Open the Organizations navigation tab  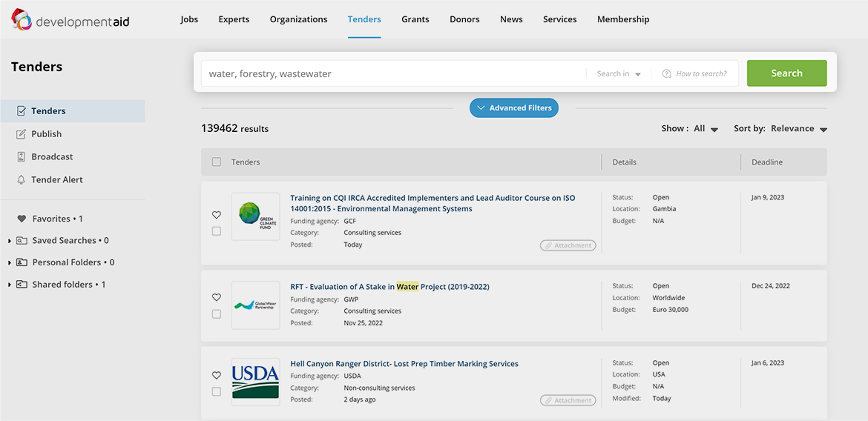click(299, 19)
